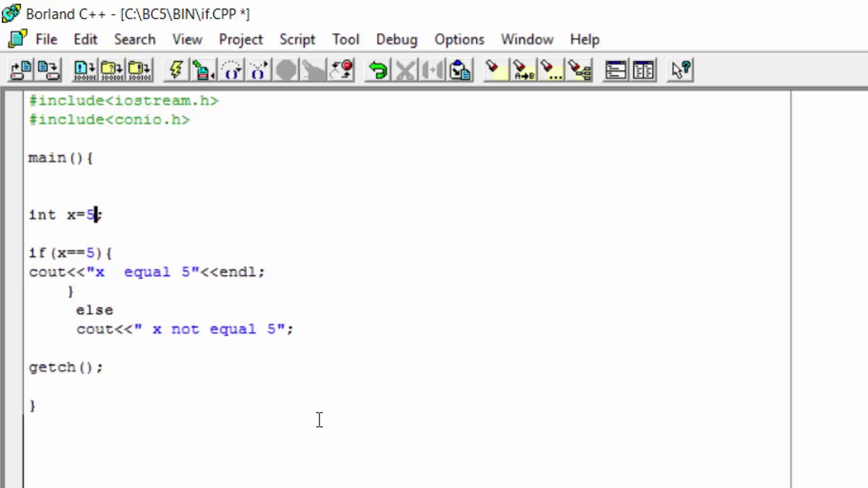Screen dimensions: 868x488
Task: Click the #include<iostream.h> line
Action: [123, 100]
